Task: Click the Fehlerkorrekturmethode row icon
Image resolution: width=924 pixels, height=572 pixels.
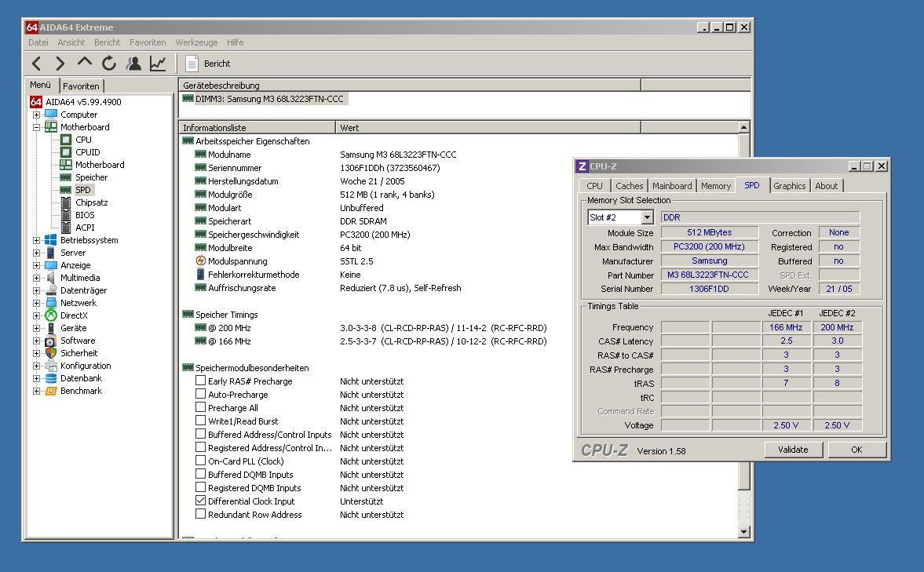Action: 200,275
